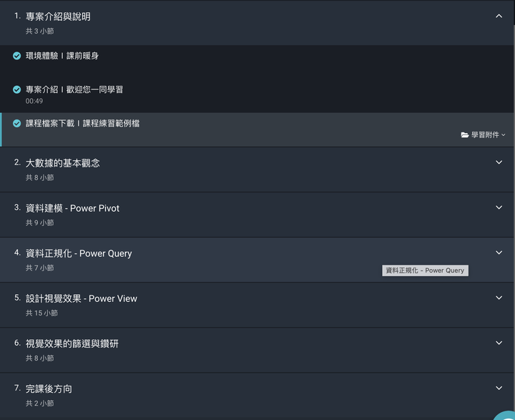
Task: Expand chapter 2 大數據的基本觀念 chevron
Action: (x=499, y=162)
